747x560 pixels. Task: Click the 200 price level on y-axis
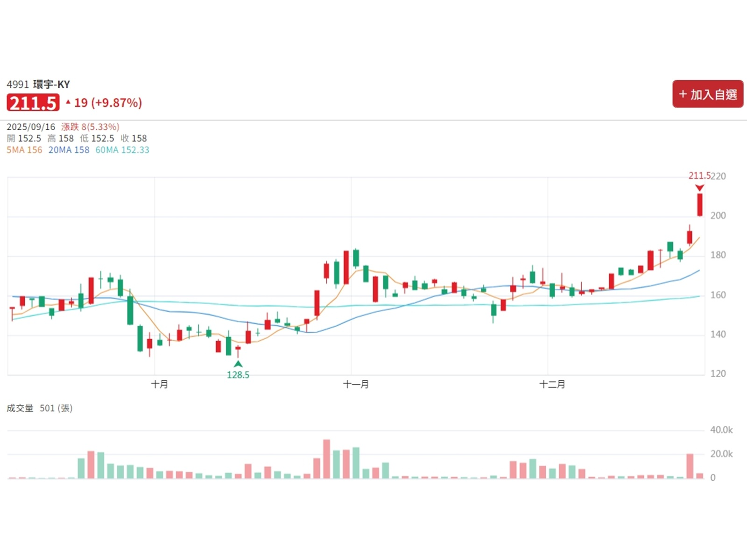(718, 216)
